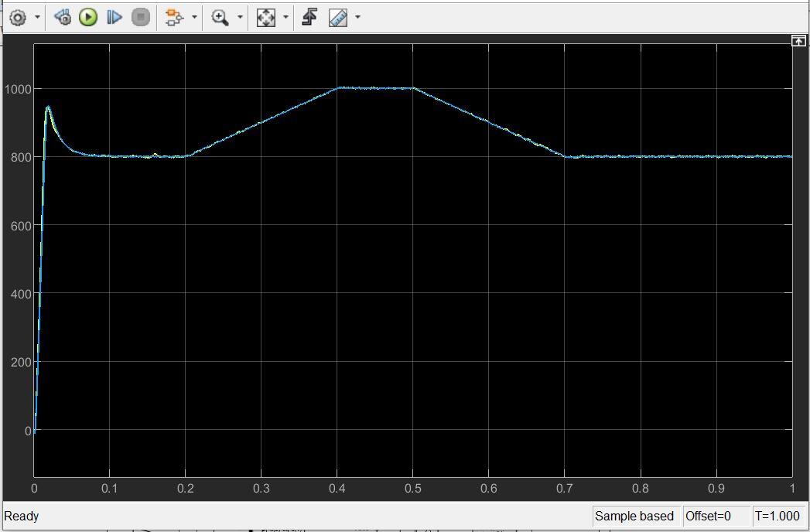Image resolution: width=810 pixels, height=532 pixels.
Task: Click the maximize axes button at plot corner
Action: 798,40
